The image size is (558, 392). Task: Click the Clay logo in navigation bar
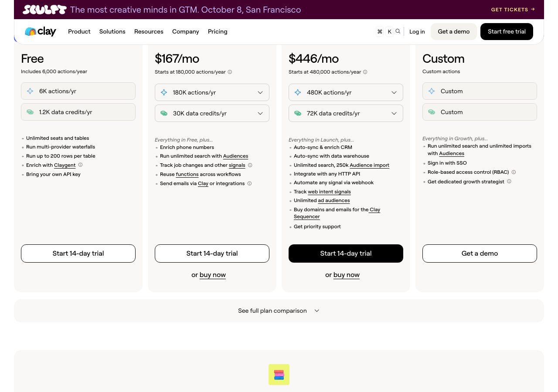41,31
